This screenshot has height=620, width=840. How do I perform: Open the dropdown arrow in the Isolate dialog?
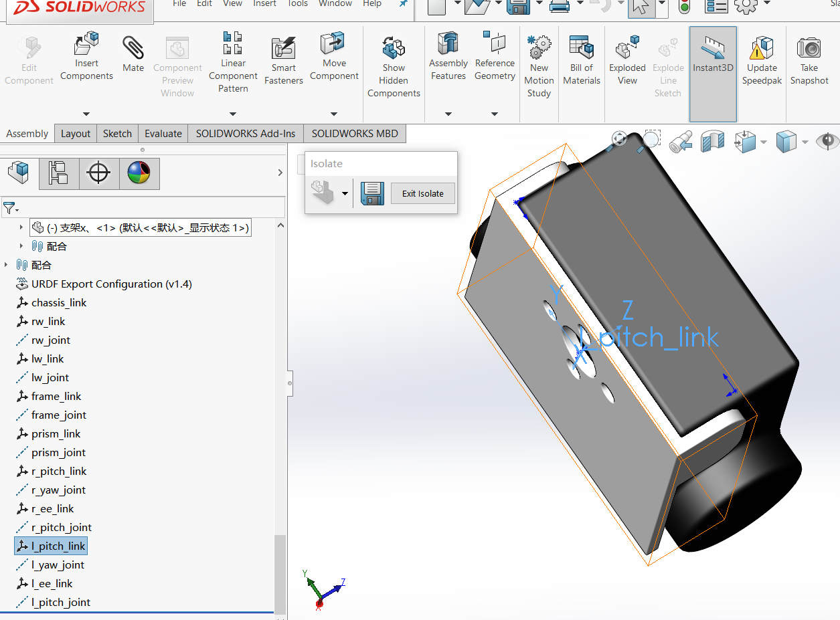pyautogui.click(x=345, y=193)
